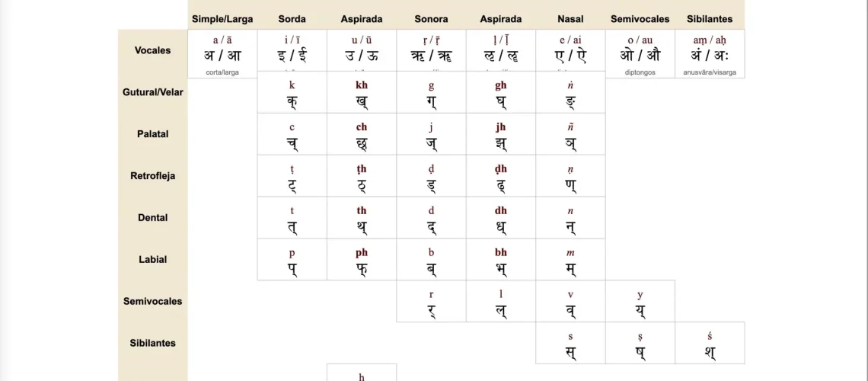
Task: Click the 'y' semivowel cell
Action: pos(640,302)
